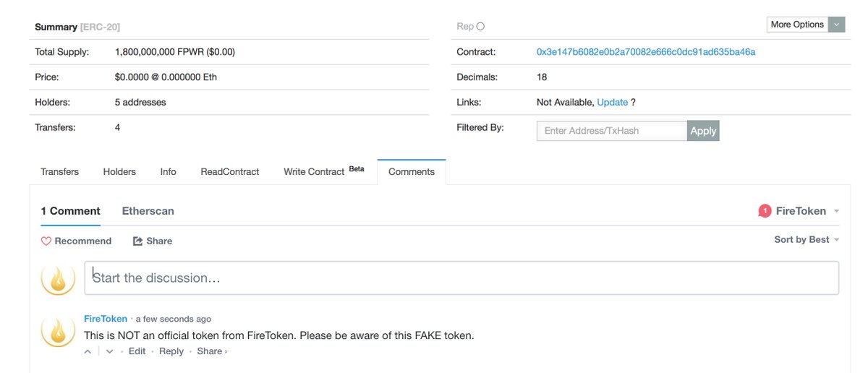868x373 pixels.
Task: Click the flame avatar beside the discussion box
Action: pos(58,278)
